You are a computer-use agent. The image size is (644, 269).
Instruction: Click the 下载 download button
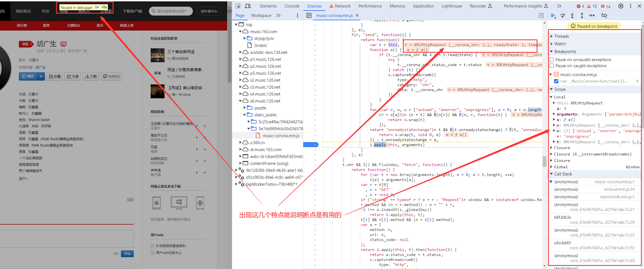[x=91, y=76]
